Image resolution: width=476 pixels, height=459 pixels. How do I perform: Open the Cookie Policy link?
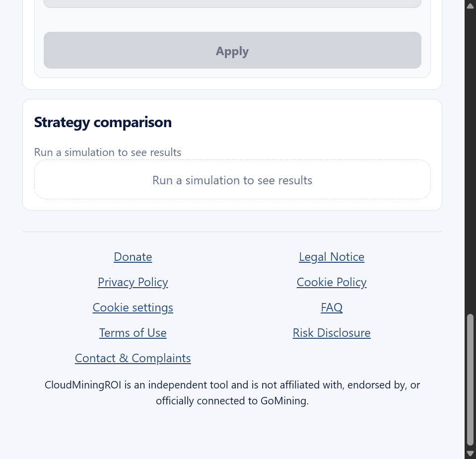332,282
